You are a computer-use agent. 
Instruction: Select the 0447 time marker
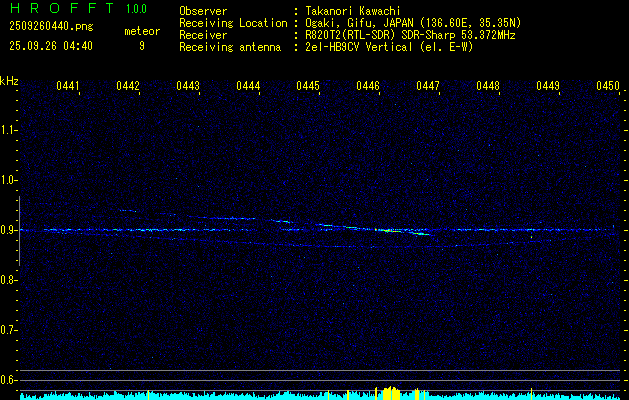point(428,87)
